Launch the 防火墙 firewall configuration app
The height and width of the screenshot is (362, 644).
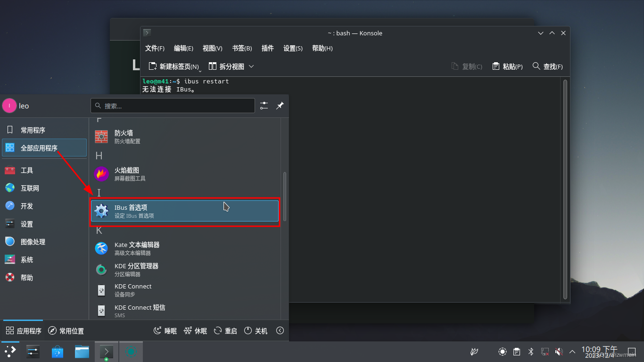point(185,137)
